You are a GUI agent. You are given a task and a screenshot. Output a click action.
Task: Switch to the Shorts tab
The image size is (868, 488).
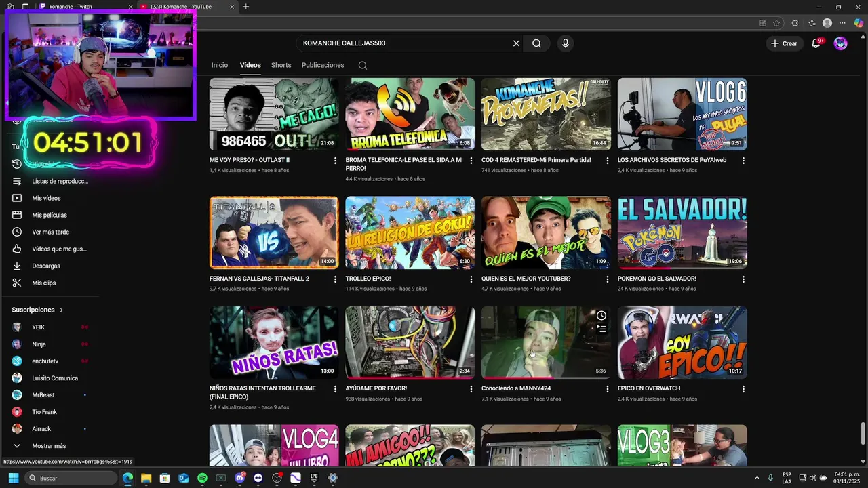[281, 65]
